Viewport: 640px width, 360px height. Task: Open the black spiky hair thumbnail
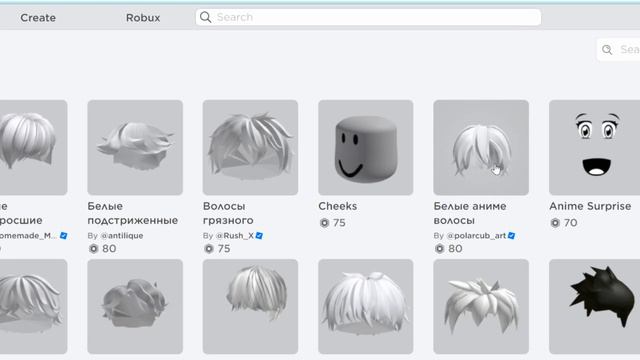pyautogui.click(x=594, y=307)
